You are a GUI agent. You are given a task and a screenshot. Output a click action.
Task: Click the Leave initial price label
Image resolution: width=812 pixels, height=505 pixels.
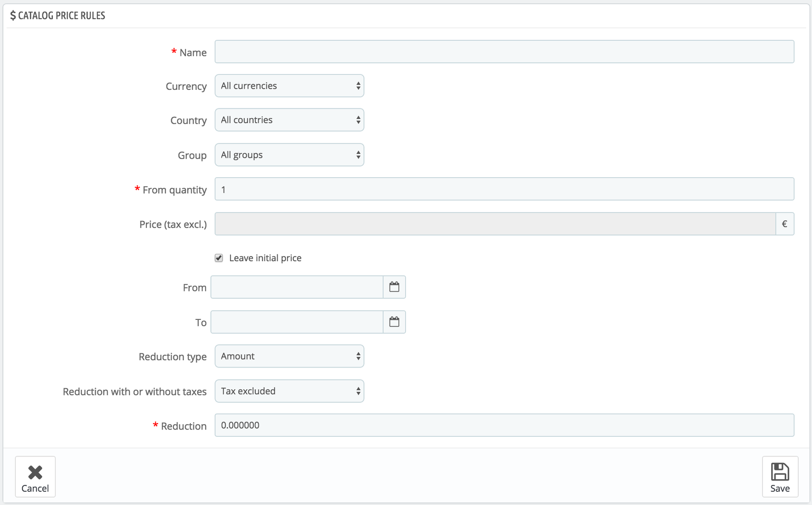[265, 258]
